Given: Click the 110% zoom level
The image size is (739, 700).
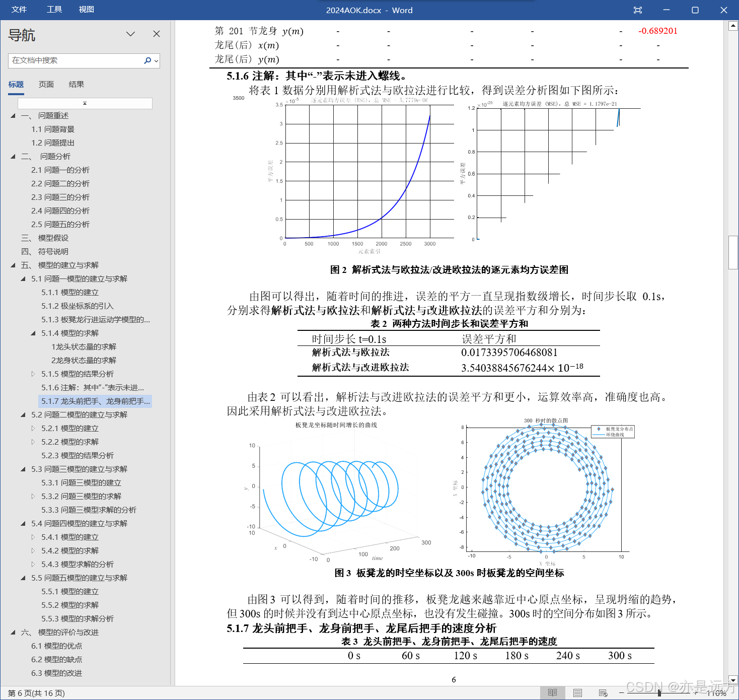Looking at the screenshot, I should [x=716, y=693].
